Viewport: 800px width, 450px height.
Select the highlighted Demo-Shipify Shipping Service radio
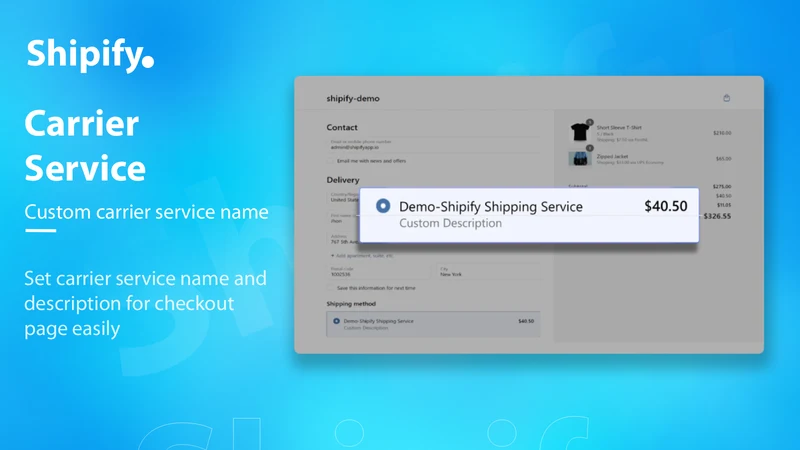tap(383, 206)
